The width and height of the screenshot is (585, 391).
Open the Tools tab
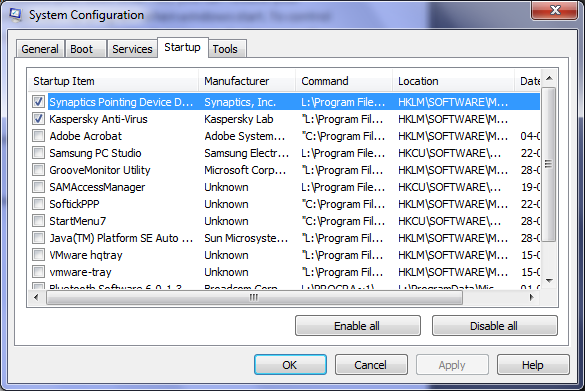[227, 49]
